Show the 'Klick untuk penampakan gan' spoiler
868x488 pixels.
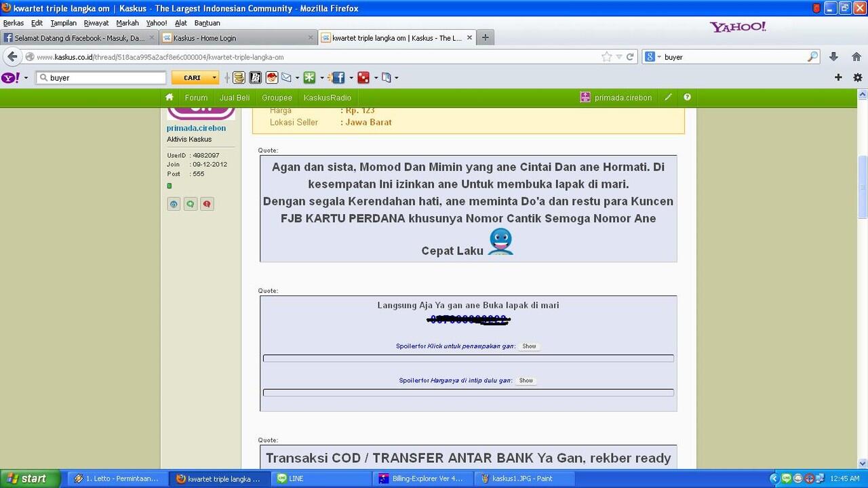[529, 346]
